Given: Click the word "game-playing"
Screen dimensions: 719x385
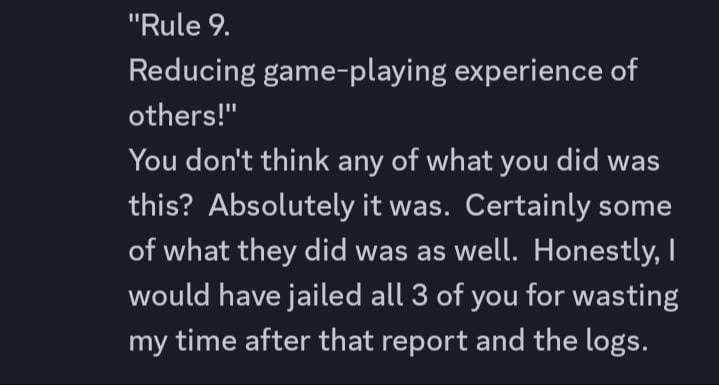Looking at the screenshot, I should click(354, 72).
